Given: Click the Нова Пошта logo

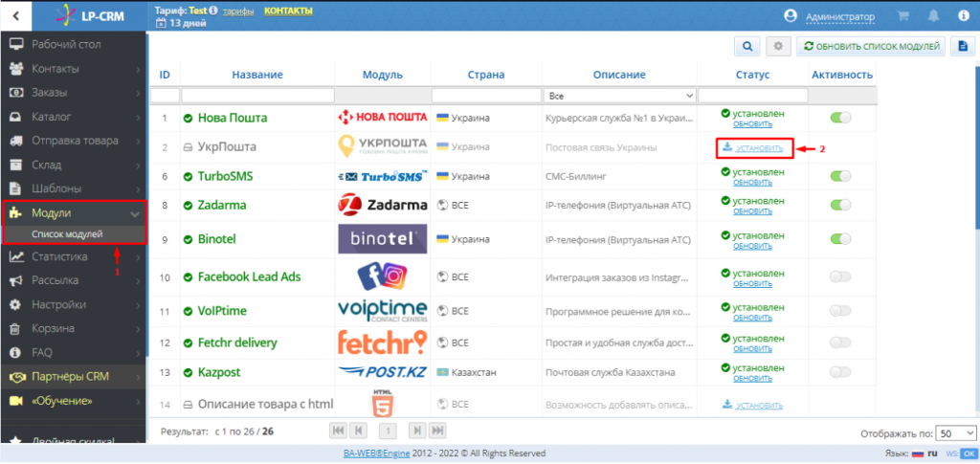Looking at the screenshot, I should pos(383,117).
